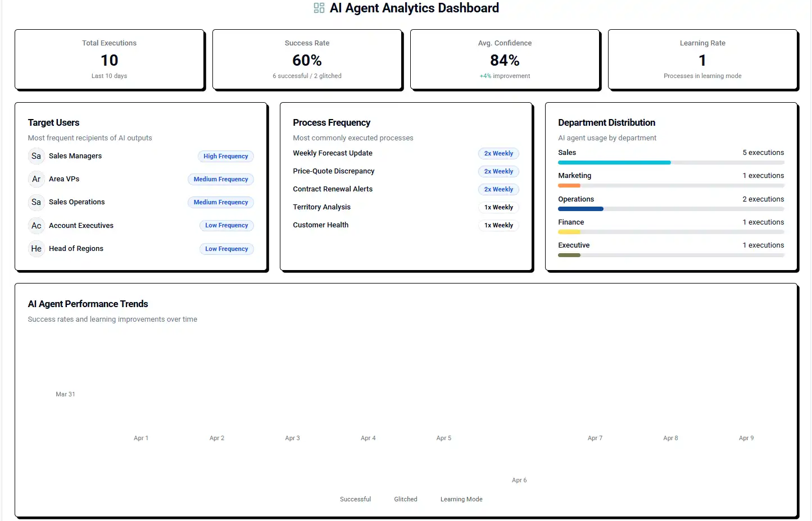
Task: Select the Apr 6 chart axis label
Action: (519, 481)
